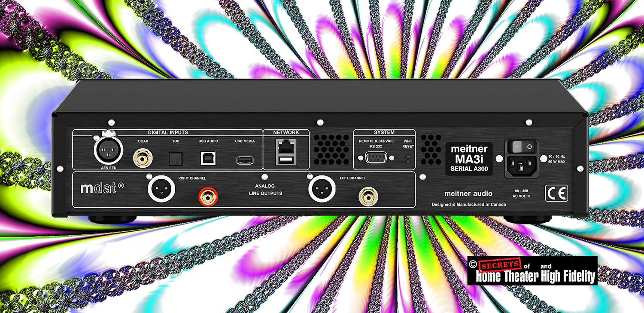
Task: Click the meitner MA3i serial label plate
Action: tap(469, 159)
